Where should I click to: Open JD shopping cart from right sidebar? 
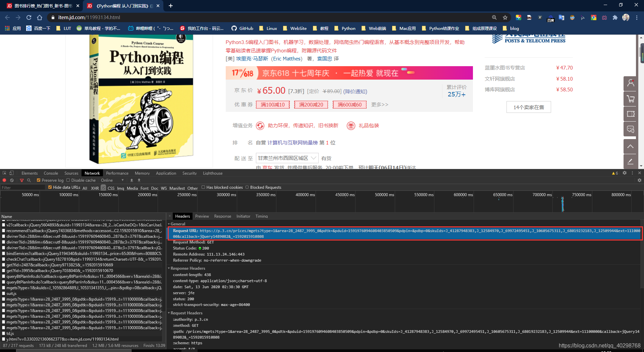(631, 99)
